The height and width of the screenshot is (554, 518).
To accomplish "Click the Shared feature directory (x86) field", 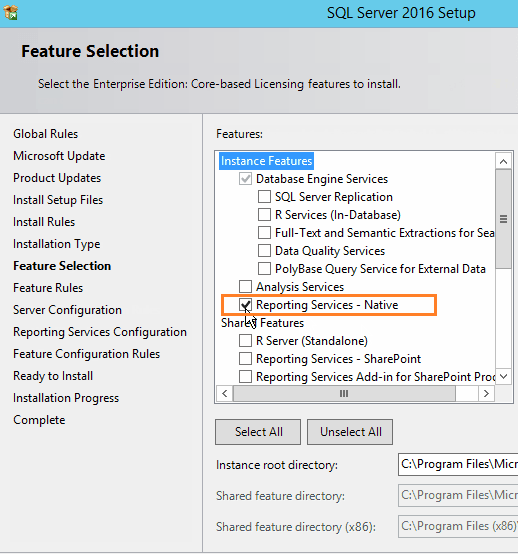I will (x=458, y=526).
